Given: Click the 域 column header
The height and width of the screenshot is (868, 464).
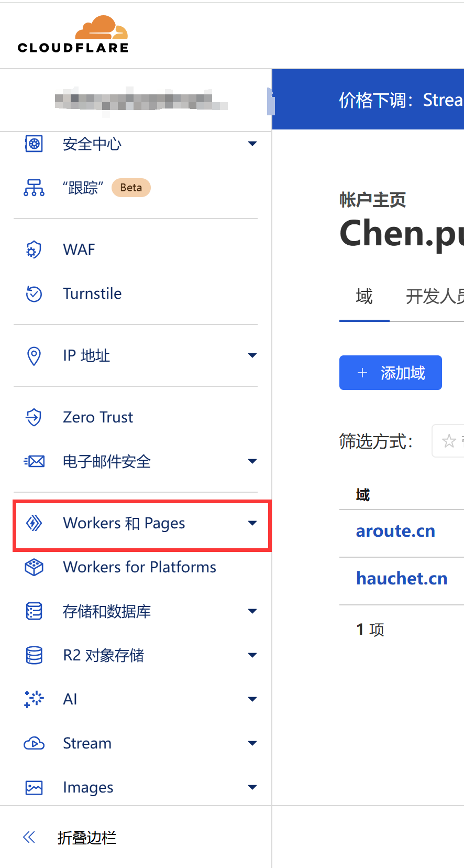Looking at the screenshot, I should (x=363, y=494).
